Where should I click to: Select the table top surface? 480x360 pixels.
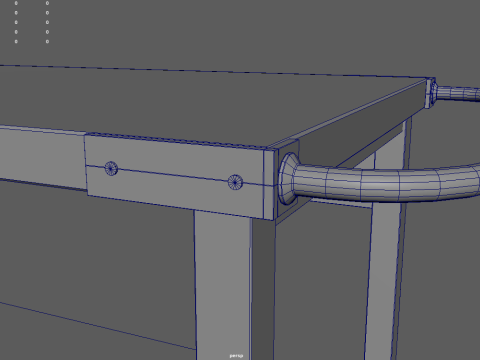tap(213, 107)
